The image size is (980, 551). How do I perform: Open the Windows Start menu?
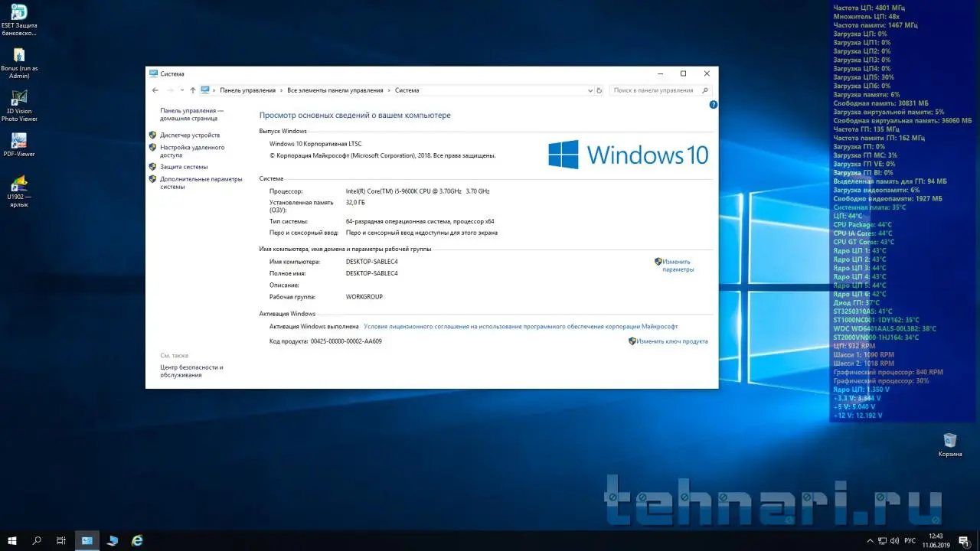tap(12, 540)
